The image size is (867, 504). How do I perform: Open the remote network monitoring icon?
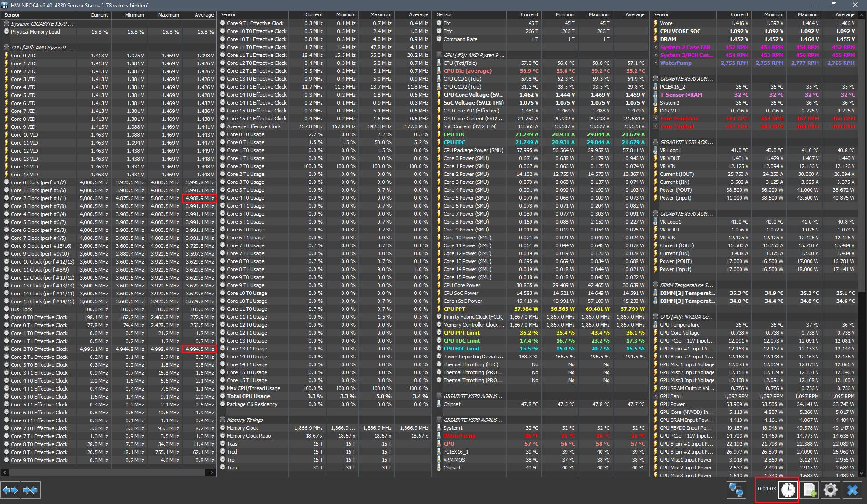[736, 490]
